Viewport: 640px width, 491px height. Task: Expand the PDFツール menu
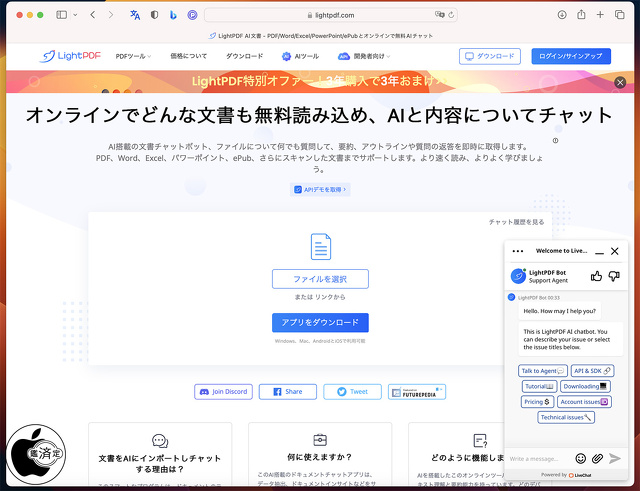pyautogui.click(x=133, y=56)
